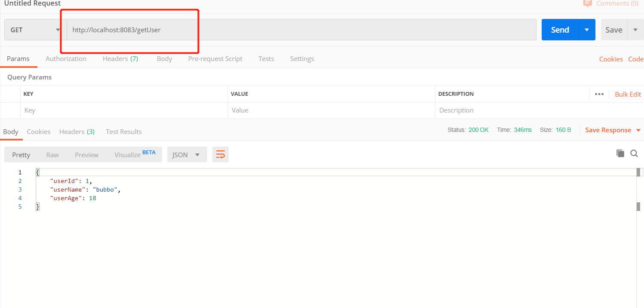Click the 200 OK status text

(x=478, y=130)
